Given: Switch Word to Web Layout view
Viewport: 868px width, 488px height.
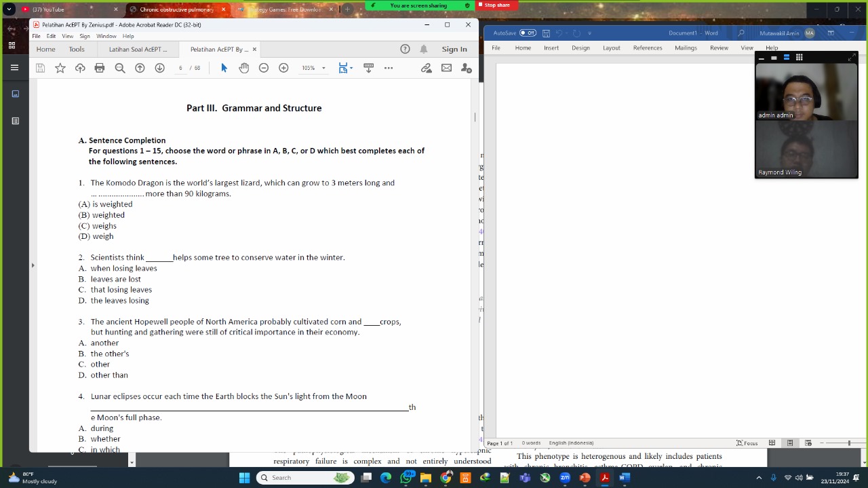Looking at the screenshot, I should (808, 443).
